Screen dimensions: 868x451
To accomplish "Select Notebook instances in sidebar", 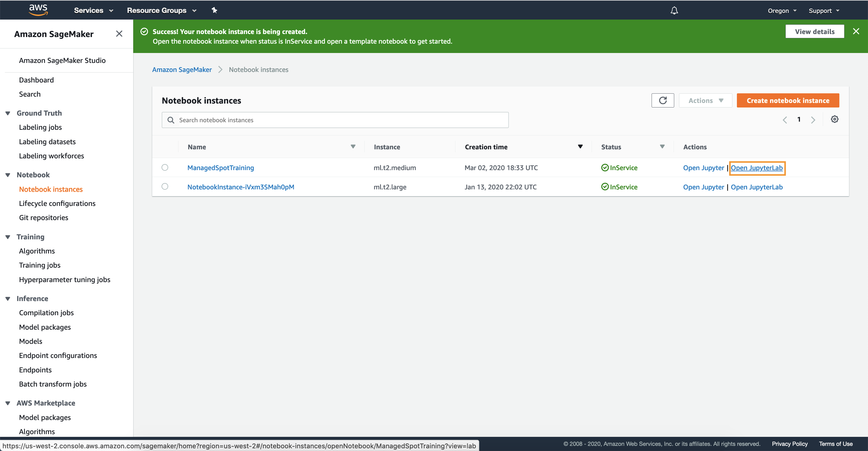I will (51, 189).
